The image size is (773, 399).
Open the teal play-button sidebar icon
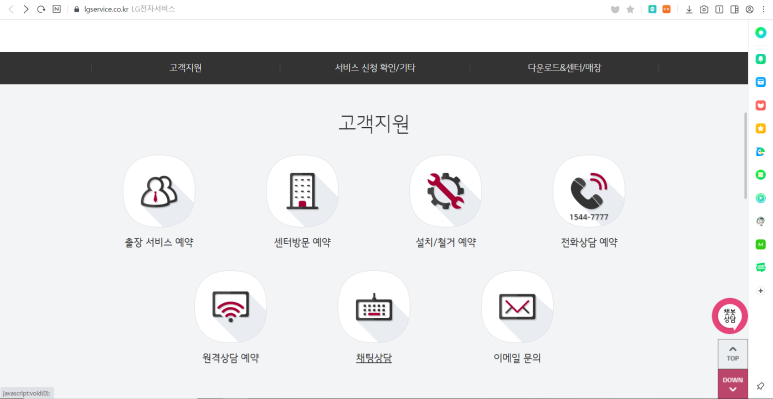click(761, 198)
